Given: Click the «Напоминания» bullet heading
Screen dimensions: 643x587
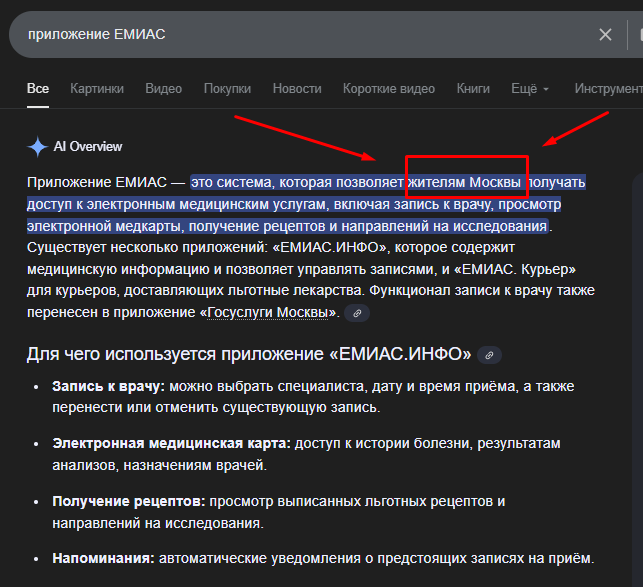Looking at the screenshot, I should click(103, 558).
